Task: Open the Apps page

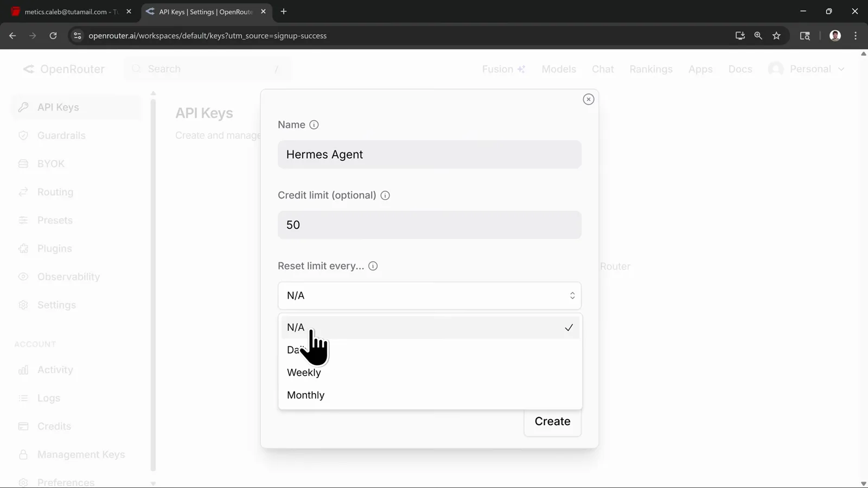Action: coord(700,69)
